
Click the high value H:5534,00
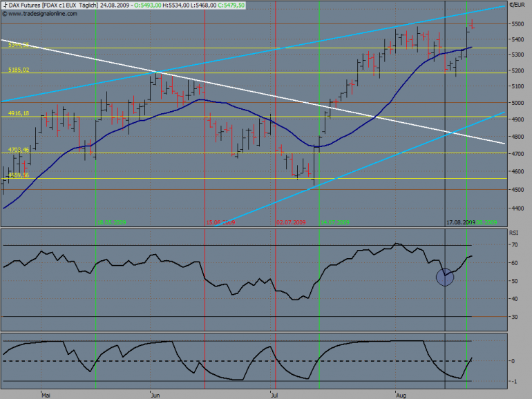(175, 6)
